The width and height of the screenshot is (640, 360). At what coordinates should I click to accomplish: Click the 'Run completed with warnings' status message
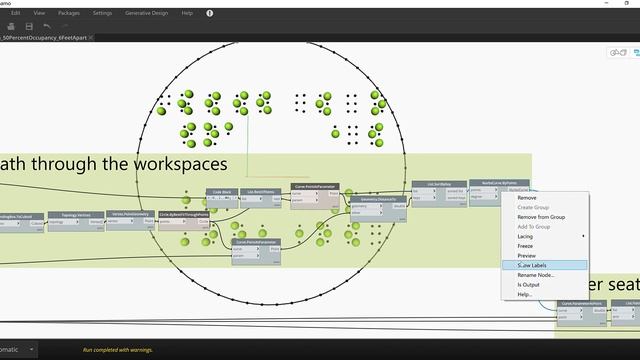point(118,350)
